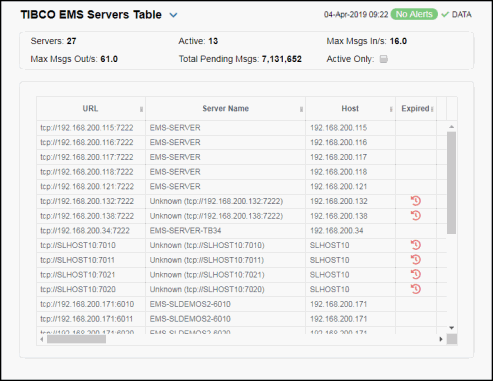Click expired icon for SLHOST10:7021 row
Screen dimensions: 493x381
[416, 274]
